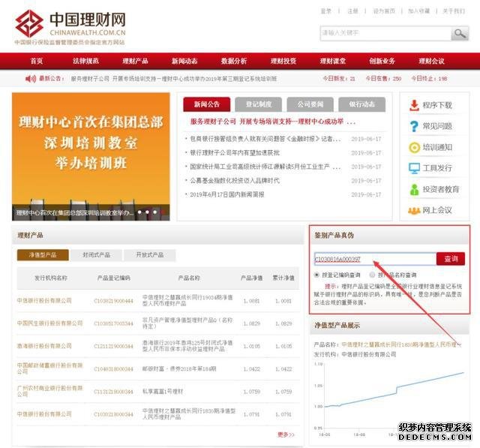Click 发行机构: 中信银行股份有限公司 above the chart
This screenshot has height=448, width=480.
coord(355,354)
